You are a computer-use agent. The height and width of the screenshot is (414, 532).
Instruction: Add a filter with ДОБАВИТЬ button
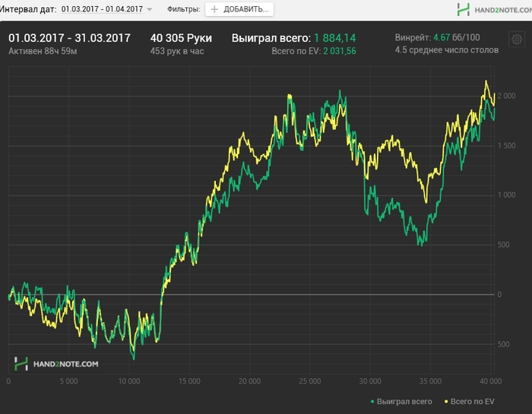(x=239, y=9)
